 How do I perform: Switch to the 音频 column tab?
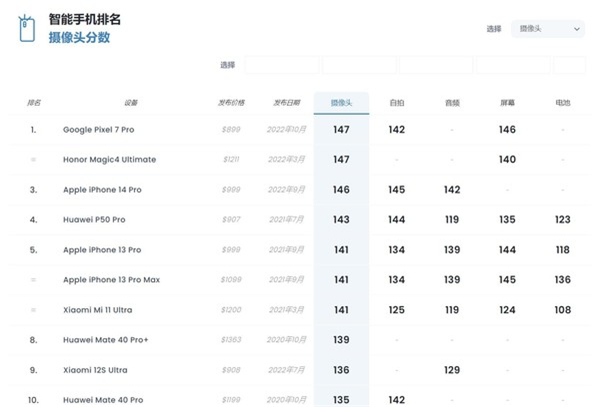452,103
